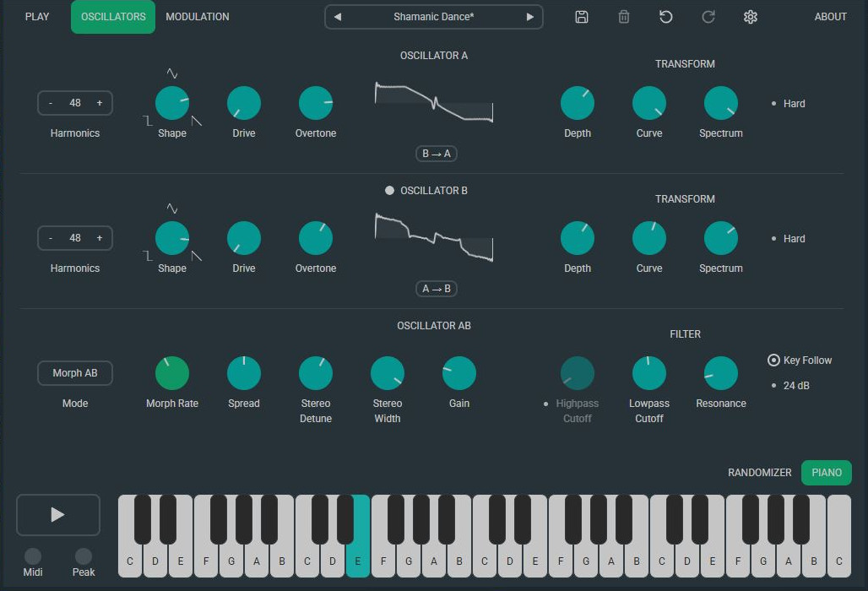Click Oscillator B Spectrum knob
The image size is (868, 591).
721,238
